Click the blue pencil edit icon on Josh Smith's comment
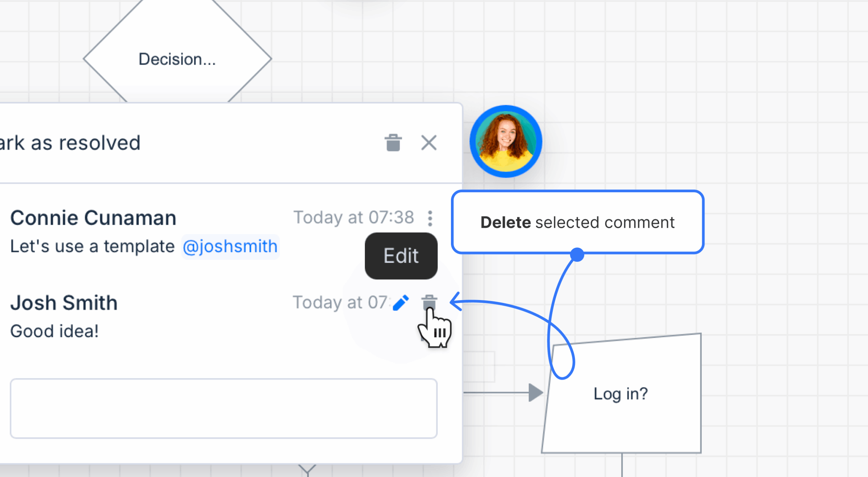This screenshot has height=477, width=868. [401, 302]
